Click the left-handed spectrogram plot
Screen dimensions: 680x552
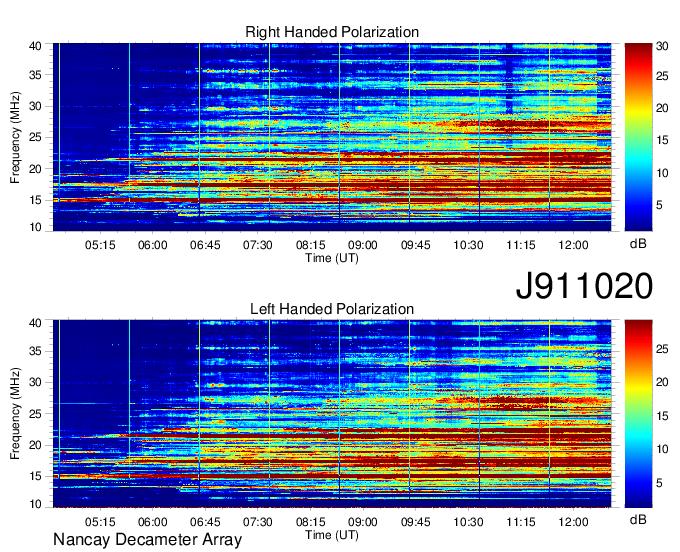332,414
